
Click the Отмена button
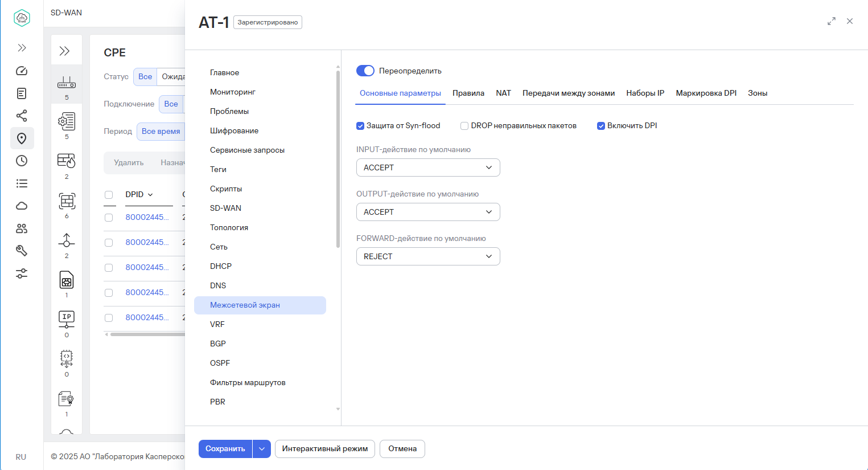pos(402,449)
